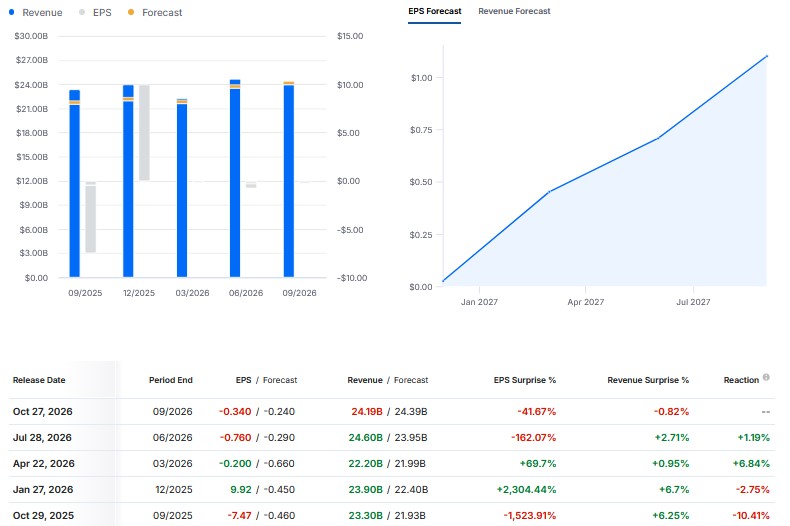Viewport: 790px width, 526px height.
Task: Click the -41.67% EPS surprise value
Action: click(537, 412)
